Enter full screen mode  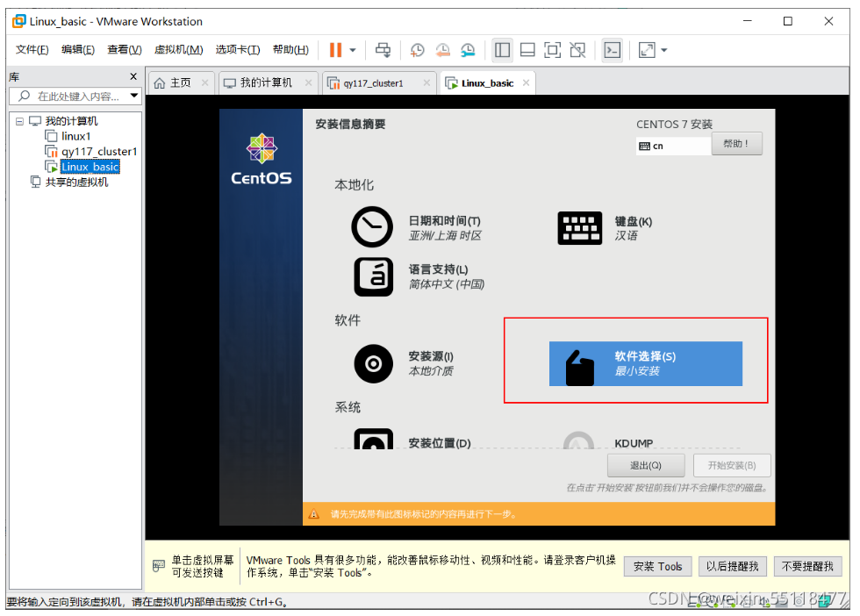[552, 50]
